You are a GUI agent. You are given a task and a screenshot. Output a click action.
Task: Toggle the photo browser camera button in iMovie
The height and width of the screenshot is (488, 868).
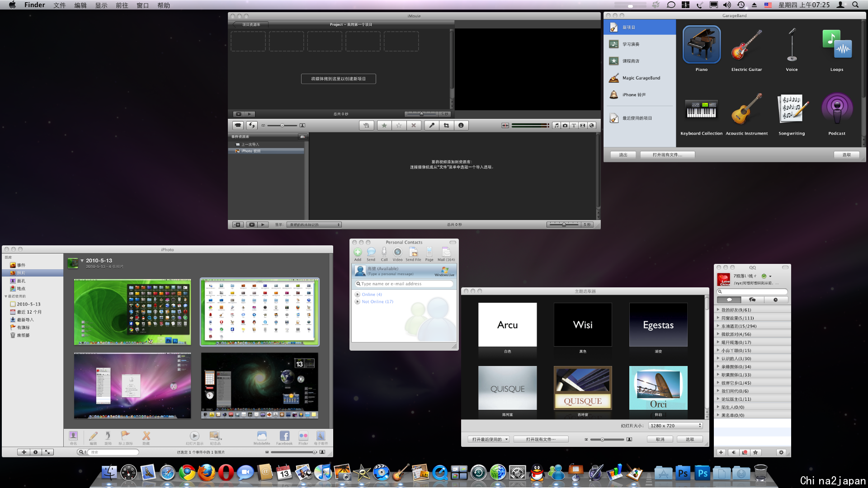point(565,125)
